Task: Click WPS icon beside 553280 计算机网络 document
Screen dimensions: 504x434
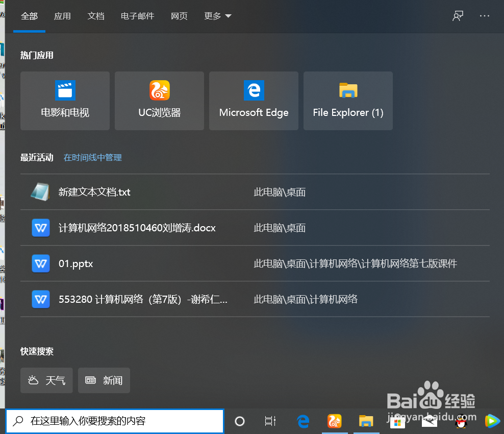Action: (x=41, y=299)
